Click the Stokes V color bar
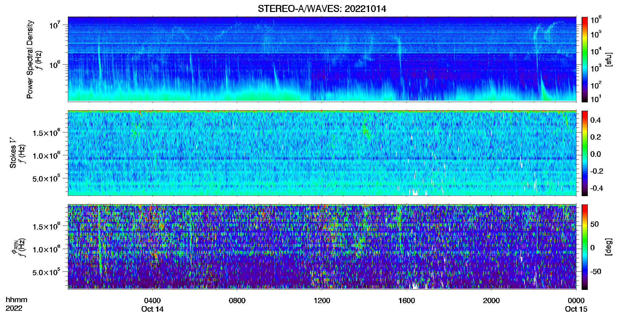This screenshot has width=644, height=332. click(x=585, y=153)
